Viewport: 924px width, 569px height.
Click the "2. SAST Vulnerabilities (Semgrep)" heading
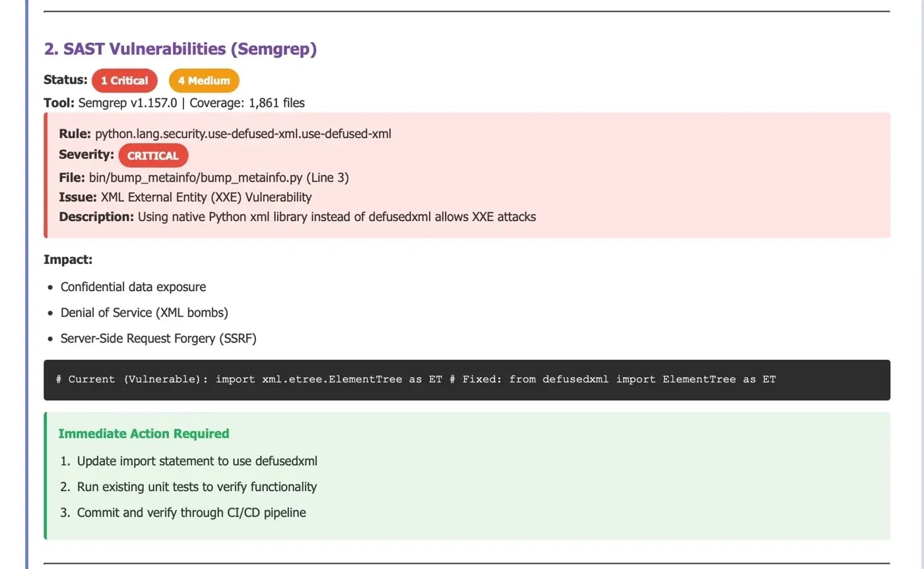coord(180,49)
